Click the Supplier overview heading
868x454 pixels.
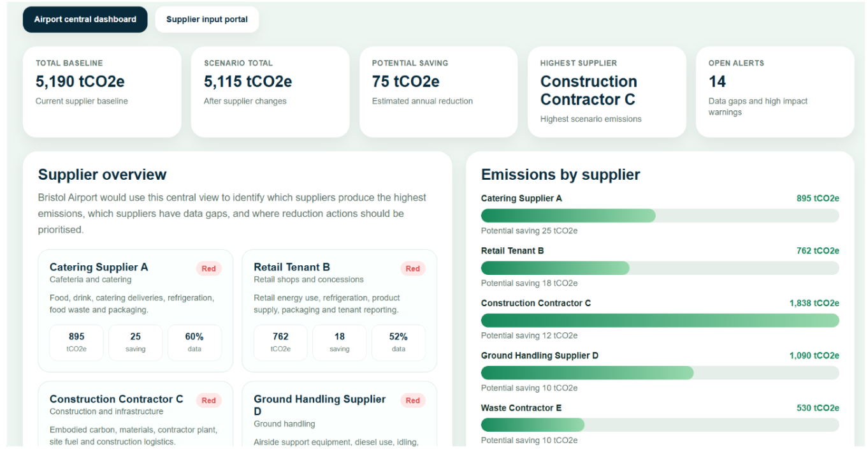pyautogui.click(x=102, y=175)
